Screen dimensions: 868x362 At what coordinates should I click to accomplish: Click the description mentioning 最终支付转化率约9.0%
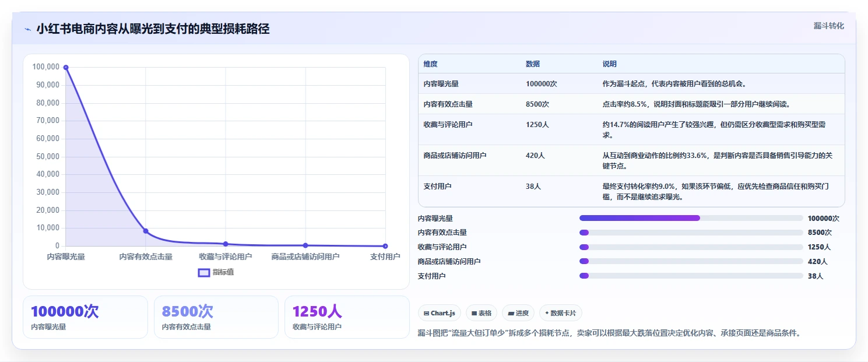pos(716,192)
